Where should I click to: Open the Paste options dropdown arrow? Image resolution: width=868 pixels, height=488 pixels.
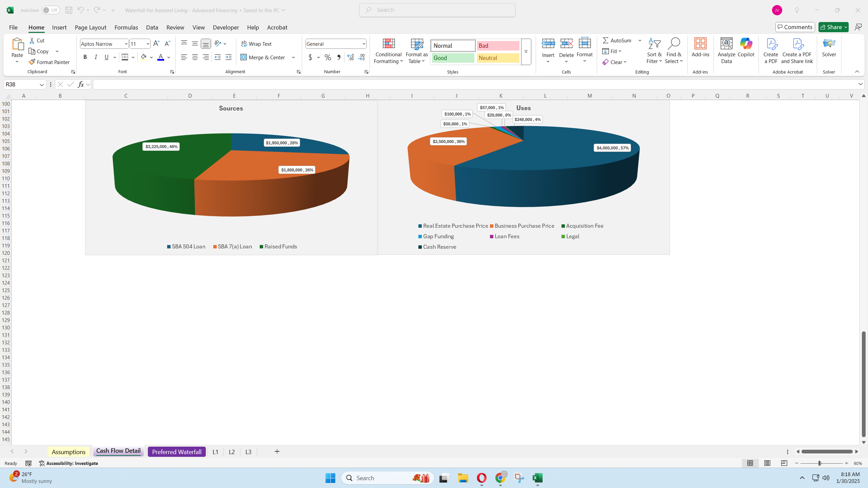click(x=17, y=62)
